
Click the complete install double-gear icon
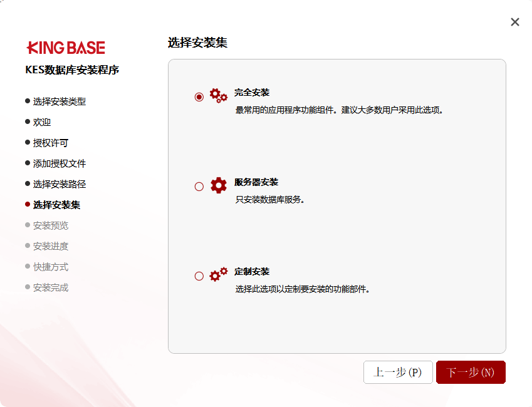[218, 96]
